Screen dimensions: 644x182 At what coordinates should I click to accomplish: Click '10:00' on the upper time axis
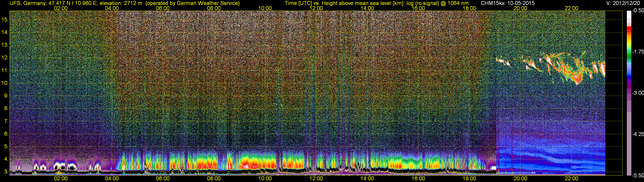coord(265,8)
